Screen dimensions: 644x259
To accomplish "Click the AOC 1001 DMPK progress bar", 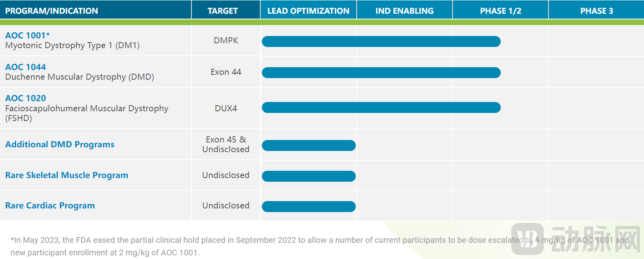I will pos(381,41).
